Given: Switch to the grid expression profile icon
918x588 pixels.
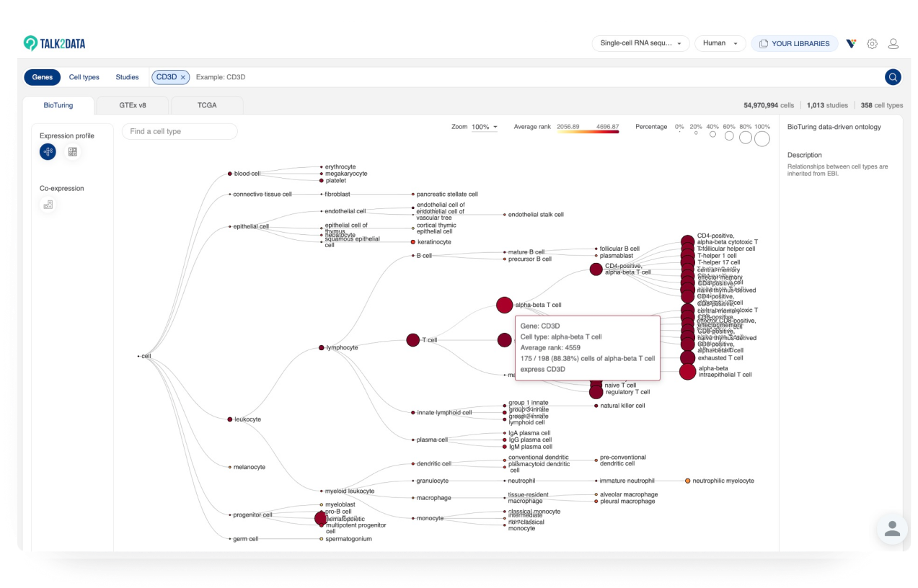Looking at the screenshot, I should [72, 151].
